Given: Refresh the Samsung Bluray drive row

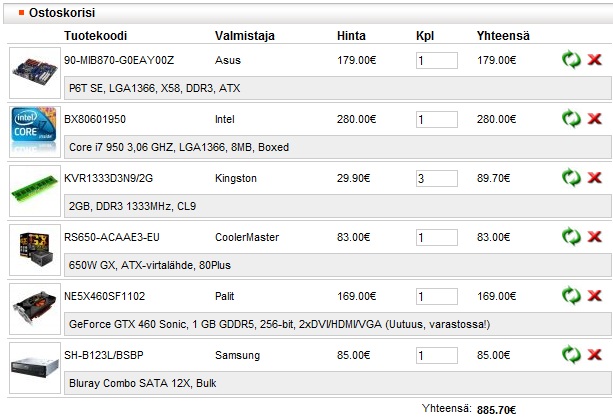Looking at the screenshot, I should tap(571, 354).
